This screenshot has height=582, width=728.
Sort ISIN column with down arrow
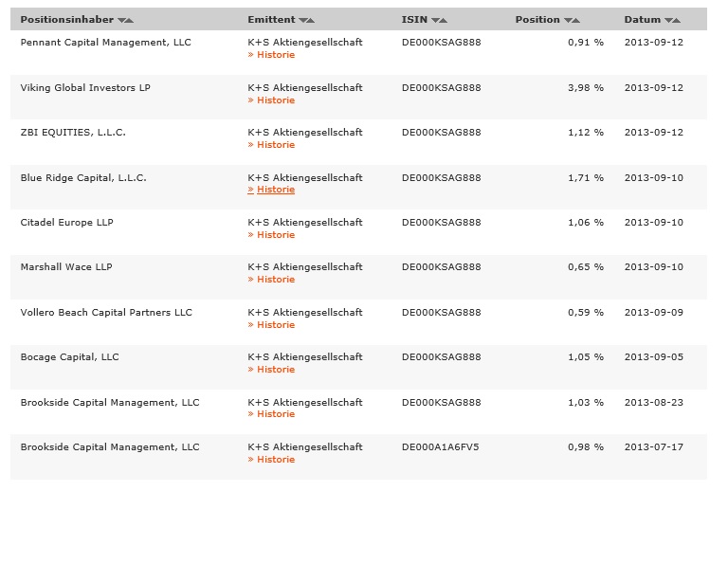(x=435, y=20)
